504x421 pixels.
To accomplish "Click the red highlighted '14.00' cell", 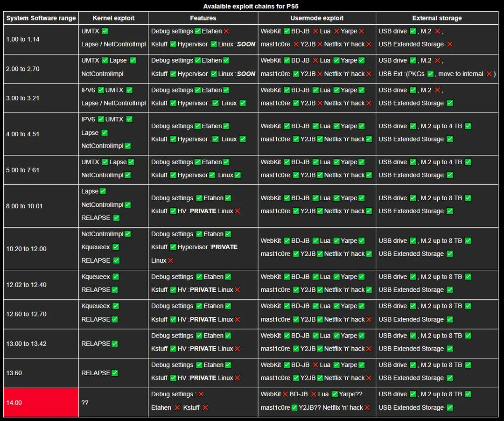I will pyautogui.click(x=41, y=403).
